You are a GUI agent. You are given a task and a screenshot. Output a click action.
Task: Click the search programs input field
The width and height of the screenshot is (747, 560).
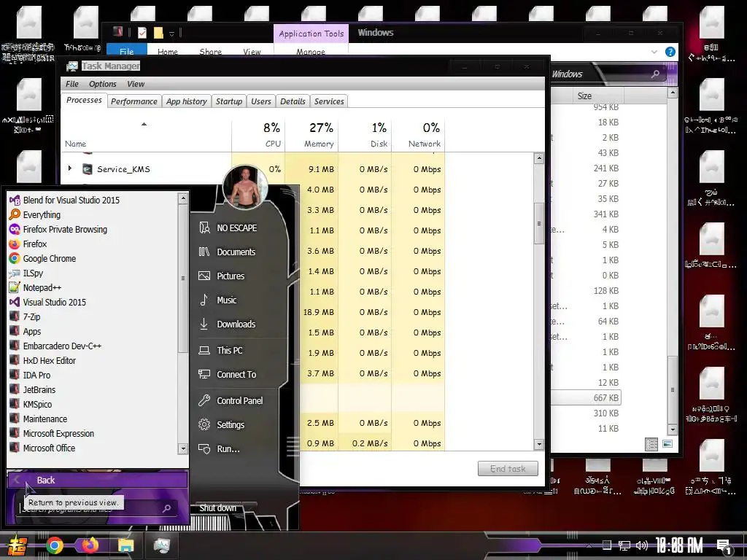(x=98, y=508)
